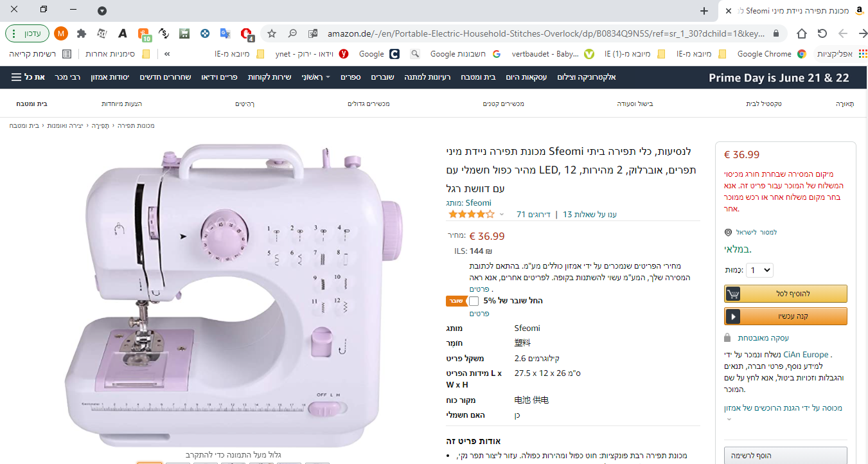Open the green save-disk extension

(184, 33)
